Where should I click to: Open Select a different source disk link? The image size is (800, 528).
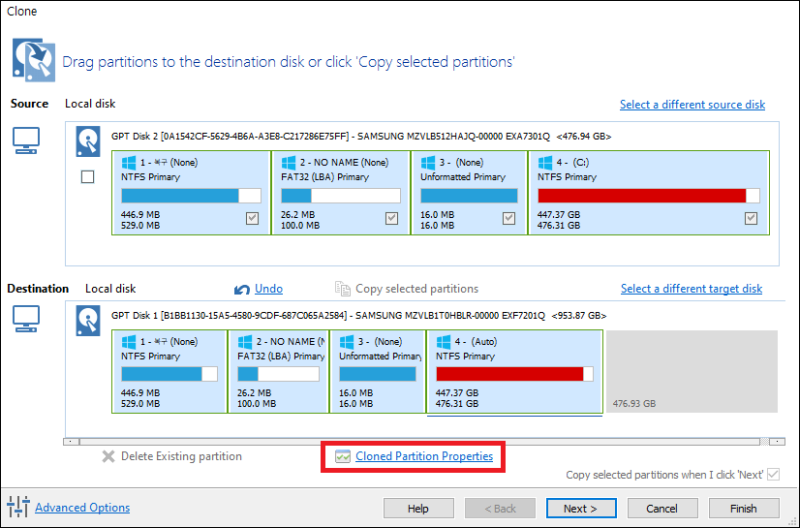click(x=692, y=105)
